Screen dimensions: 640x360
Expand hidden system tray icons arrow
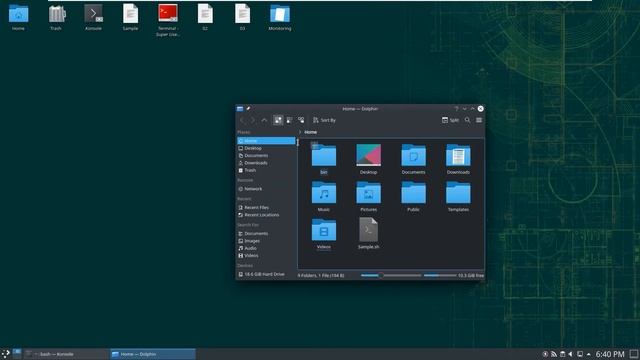(589, 354)
